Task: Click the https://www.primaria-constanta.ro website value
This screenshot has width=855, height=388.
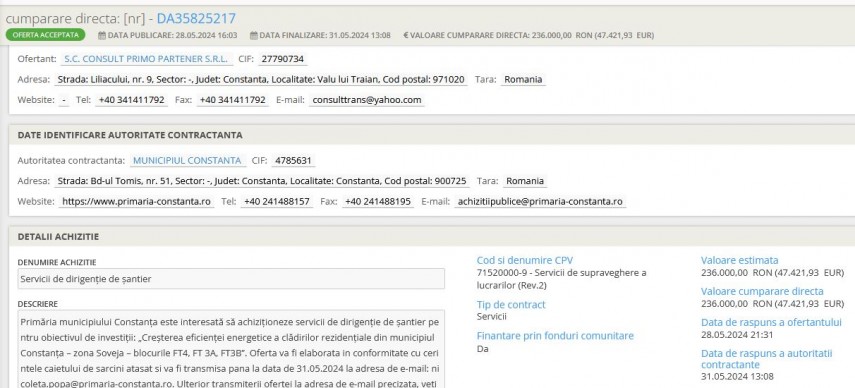Action: 136,202
